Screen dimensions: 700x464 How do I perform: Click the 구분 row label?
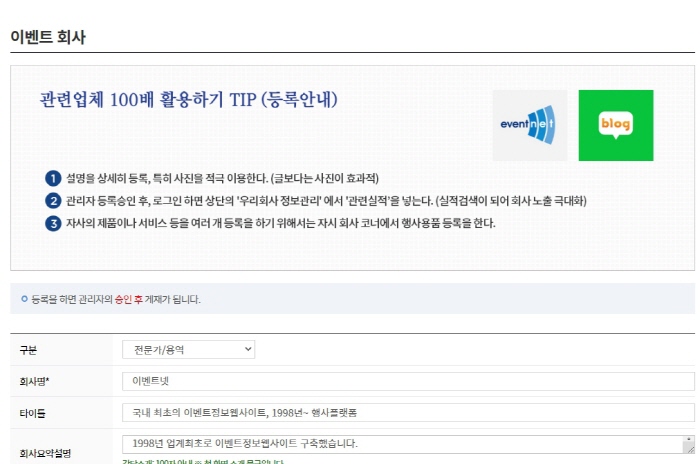pyautogui.click(x=28, y=350)
